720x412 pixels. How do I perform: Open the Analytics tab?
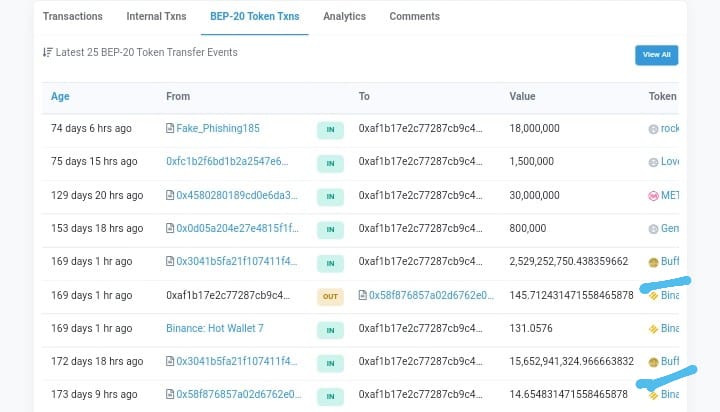pyautogui.click(x=344, y=16)
